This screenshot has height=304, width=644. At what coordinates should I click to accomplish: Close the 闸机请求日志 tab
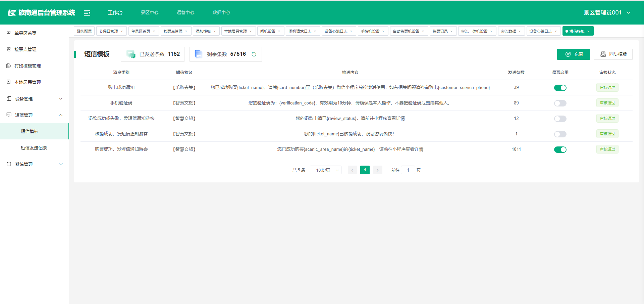pos(315,31)
